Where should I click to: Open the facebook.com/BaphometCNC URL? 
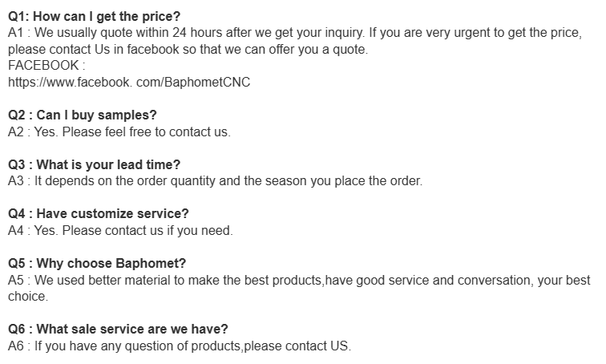pos(129,82)
